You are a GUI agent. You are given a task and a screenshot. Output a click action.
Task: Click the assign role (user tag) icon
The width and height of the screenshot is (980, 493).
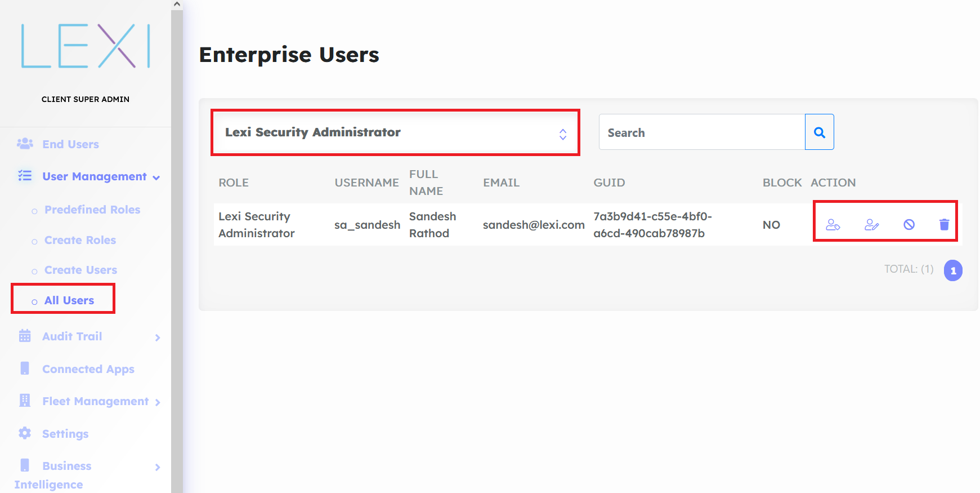(833, 225)
